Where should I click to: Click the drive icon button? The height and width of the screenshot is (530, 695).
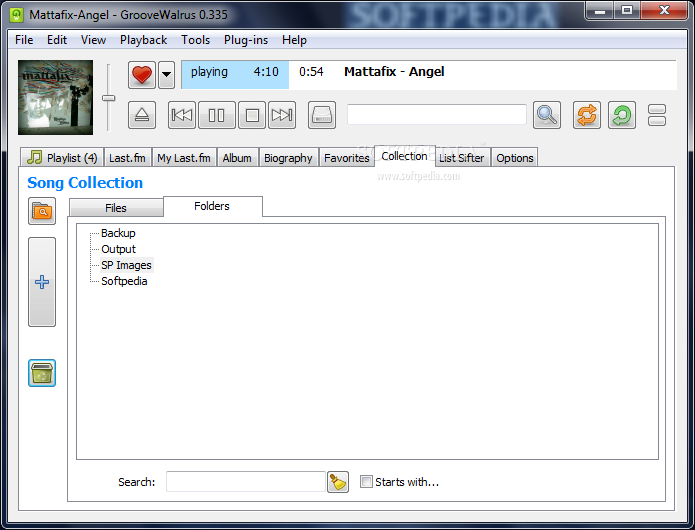pyautogui.click(x=322, y=115)
